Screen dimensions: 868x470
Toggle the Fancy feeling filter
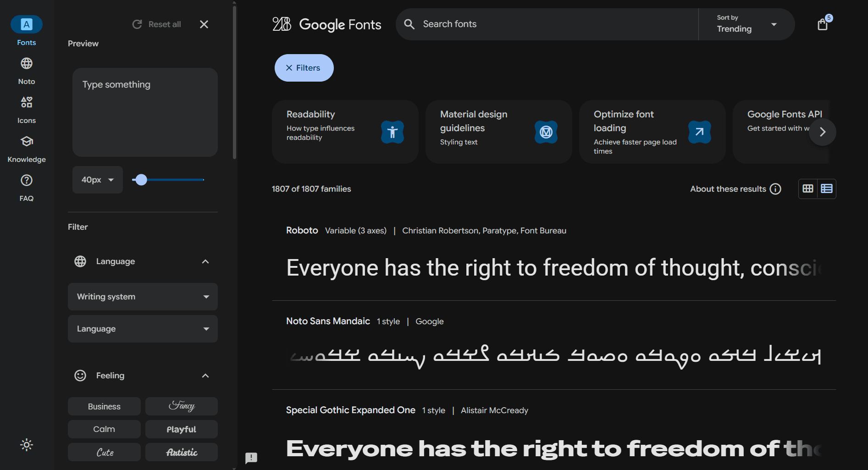click(182, 406)
